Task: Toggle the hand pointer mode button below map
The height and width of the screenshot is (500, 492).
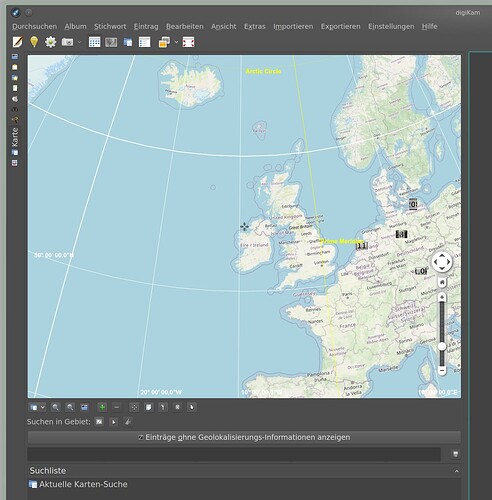Action: click(x=192, y=407)
